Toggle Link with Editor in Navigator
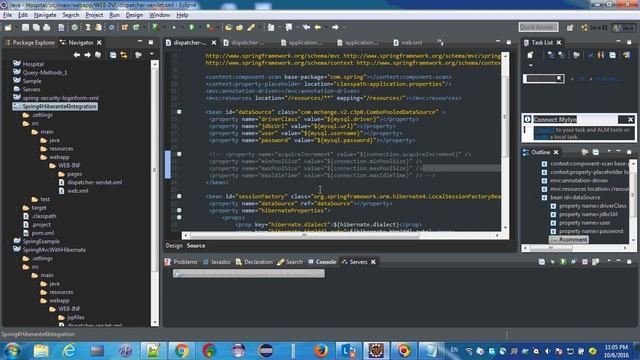The image size is (640, 360). 124,55
